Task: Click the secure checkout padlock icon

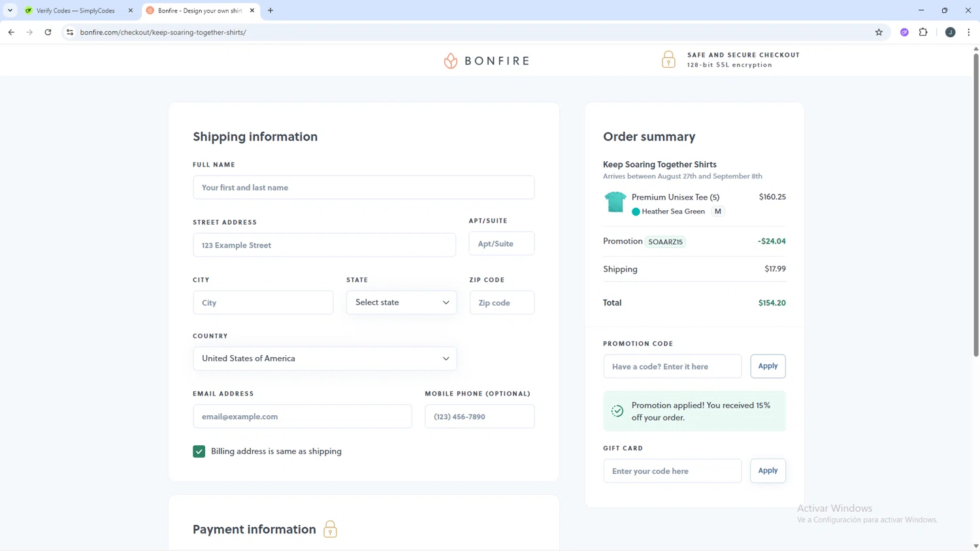Action: [x=668, y=59]
